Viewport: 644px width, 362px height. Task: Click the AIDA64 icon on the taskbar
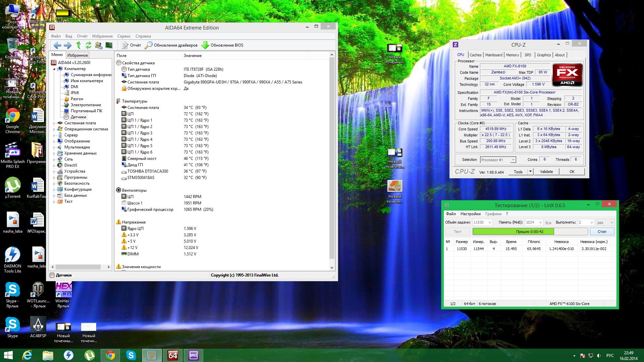[173, 355]
